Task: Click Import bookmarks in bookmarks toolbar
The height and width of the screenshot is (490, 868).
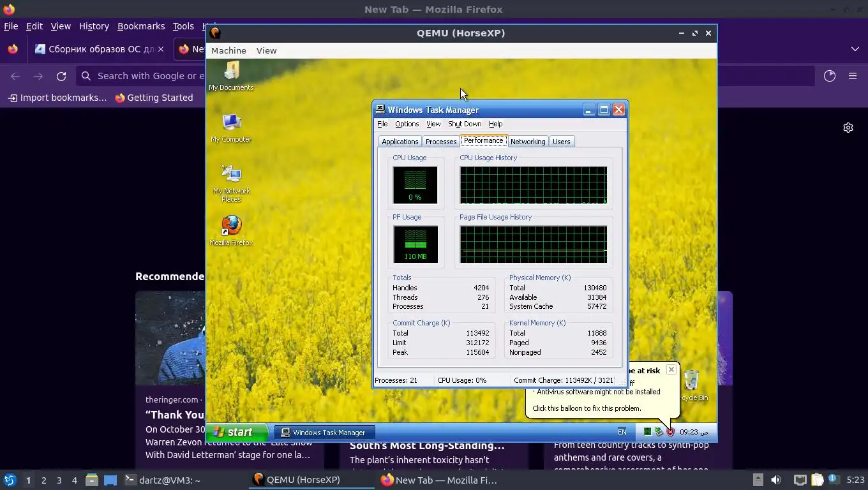Action: [57, 98]
